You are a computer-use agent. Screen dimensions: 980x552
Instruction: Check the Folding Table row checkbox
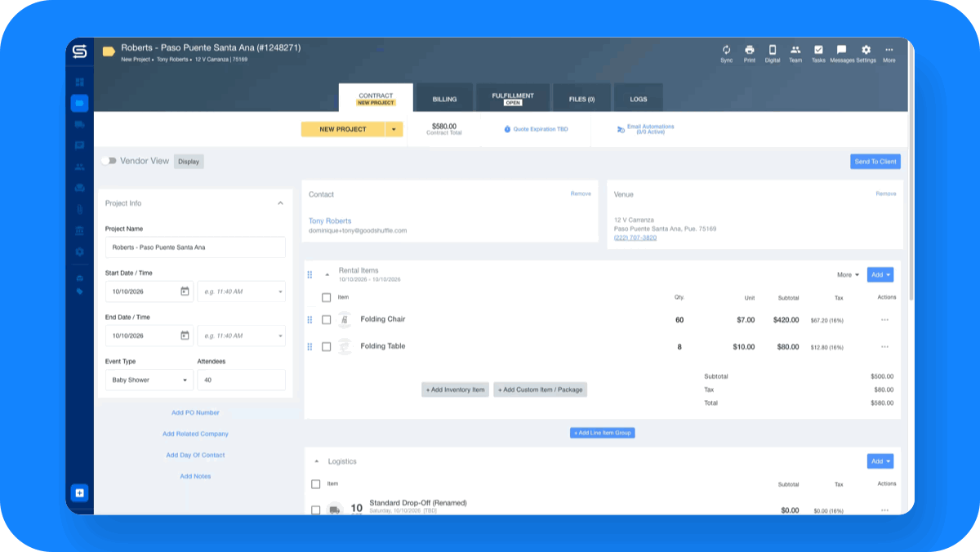point(326,347)
